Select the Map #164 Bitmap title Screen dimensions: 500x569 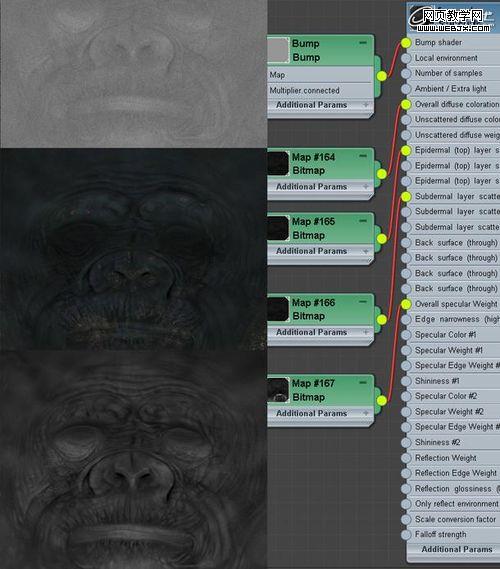(313, 164)
